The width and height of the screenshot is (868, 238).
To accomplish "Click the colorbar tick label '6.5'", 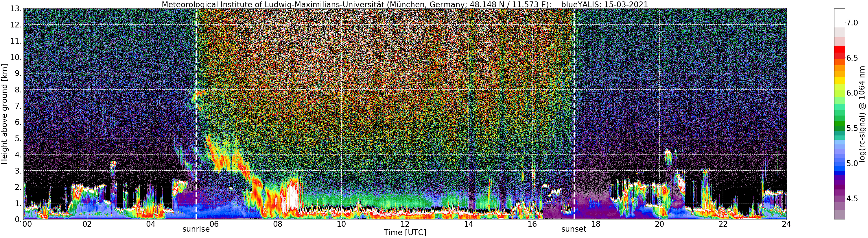I will click(852, 58).
